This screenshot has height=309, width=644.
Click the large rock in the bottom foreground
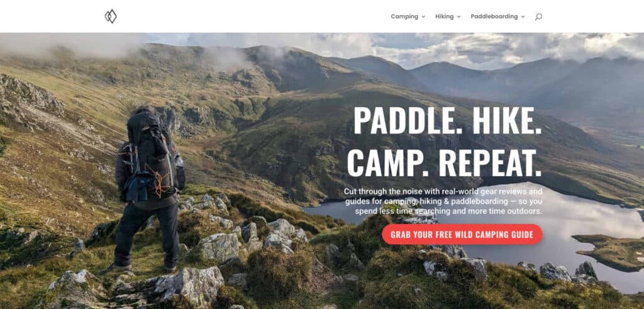(189, 286)
